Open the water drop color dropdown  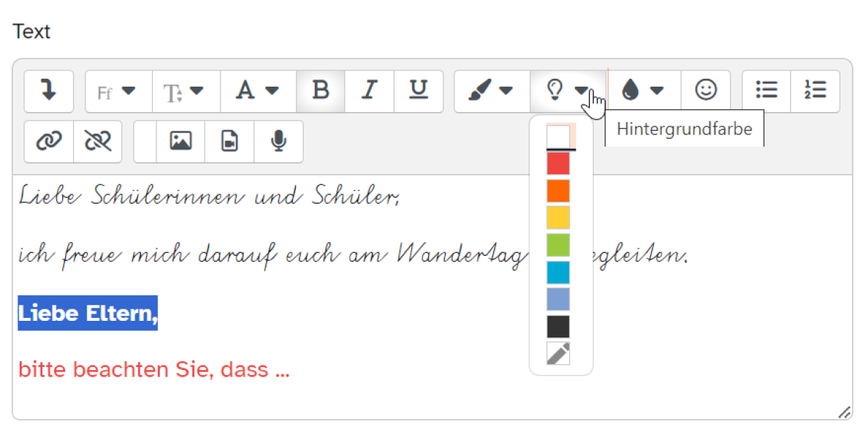(x=643, y=91)
